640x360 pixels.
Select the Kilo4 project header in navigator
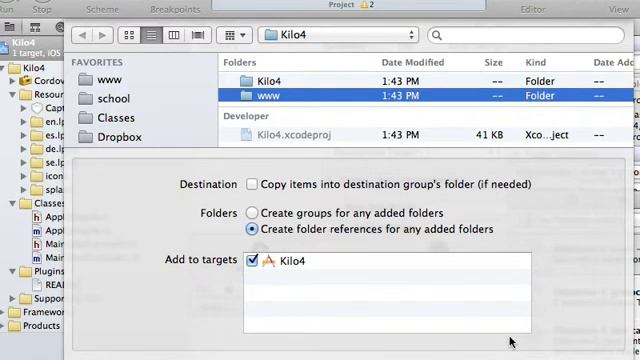click(x=32, y=47)
